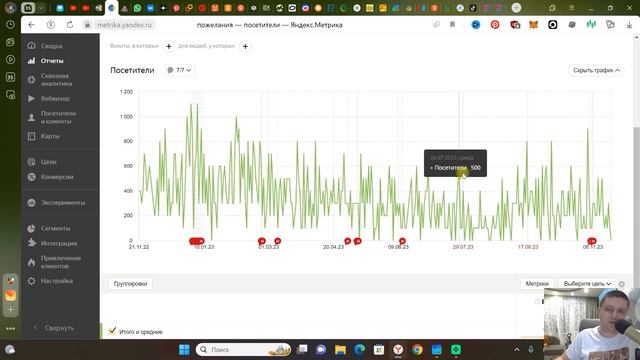Reload the page
This screenshot has height=360, width=640.
pos(70,25)
